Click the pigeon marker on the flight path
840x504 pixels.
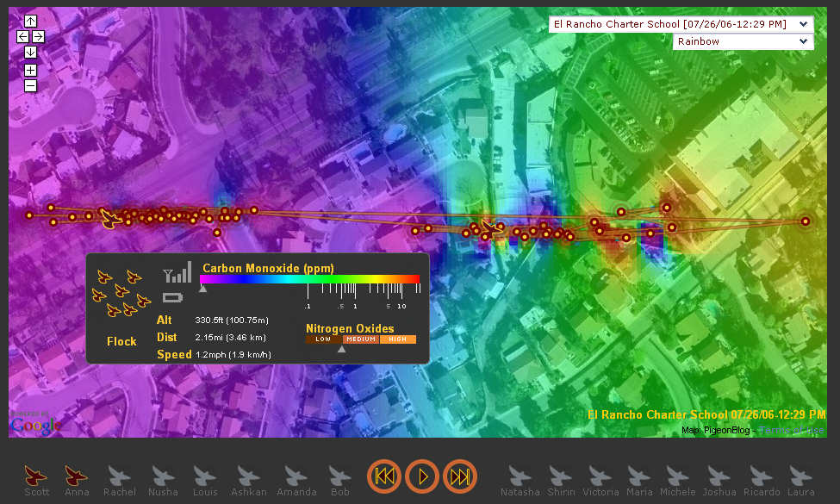(109, 218)
